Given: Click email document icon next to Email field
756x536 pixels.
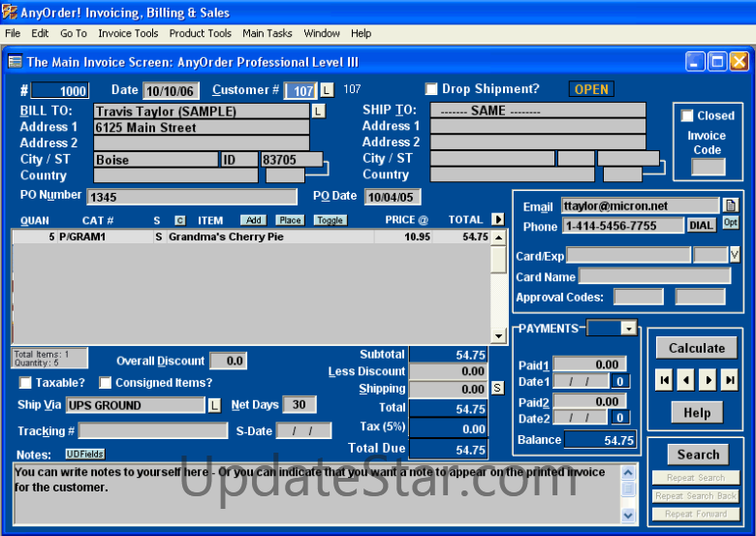Looking at the screenshot, I should (x=731, y=205).
